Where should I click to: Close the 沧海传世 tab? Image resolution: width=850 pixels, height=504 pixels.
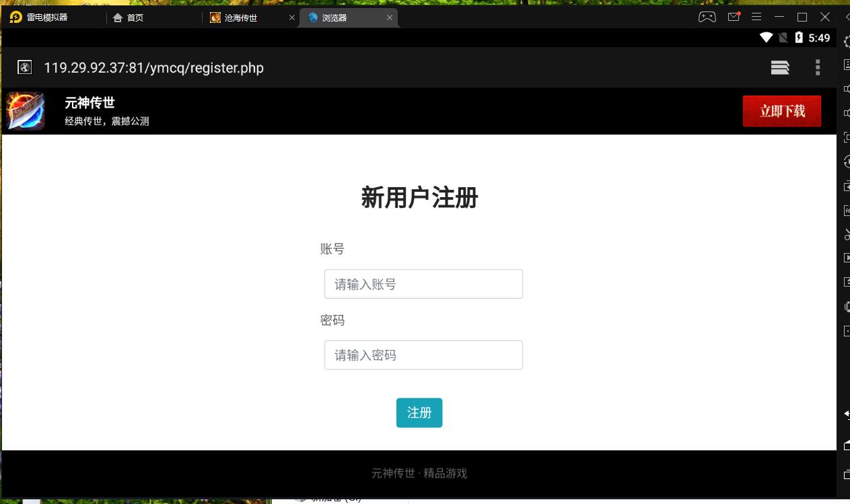point(292,17)
